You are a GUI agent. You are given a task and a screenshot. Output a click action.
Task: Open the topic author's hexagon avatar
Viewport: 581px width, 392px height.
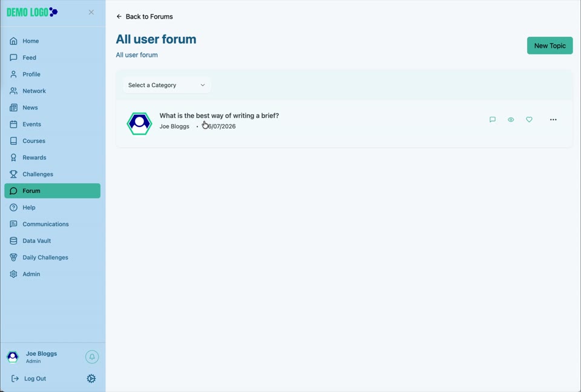point(139,123)
